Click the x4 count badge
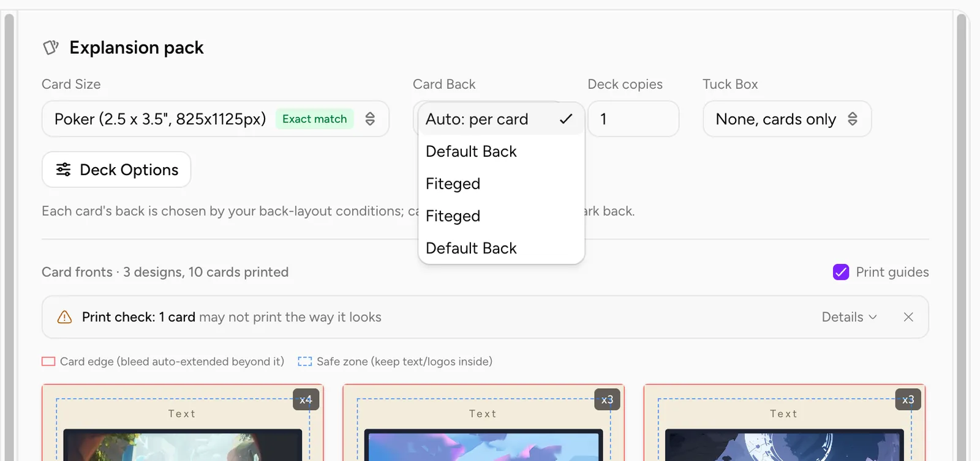Image resolution: width=980 pixels, height=461 pixels. [x=306, y=400]
